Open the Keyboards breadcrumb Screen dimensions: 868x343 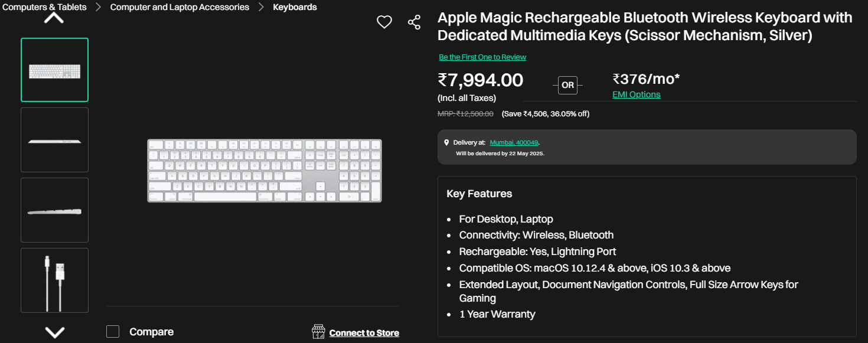(295, 7)
